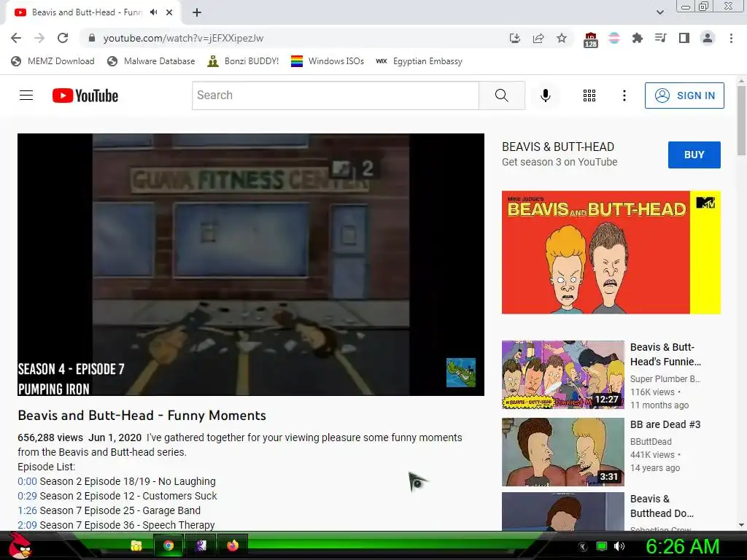Click the SIGN IN button

tap(684, 96)
